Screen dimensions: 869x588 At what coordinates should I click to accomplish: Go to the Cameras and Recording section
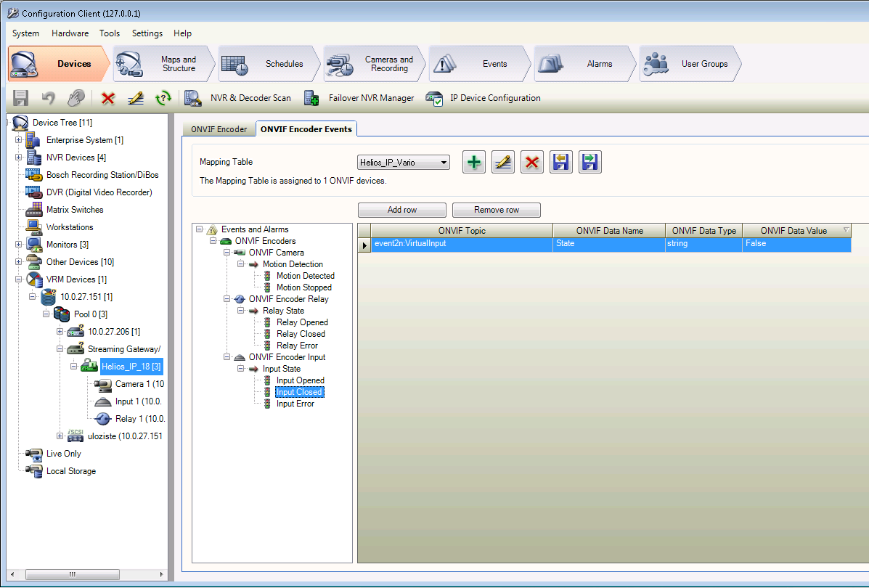(x=375, y=64)
